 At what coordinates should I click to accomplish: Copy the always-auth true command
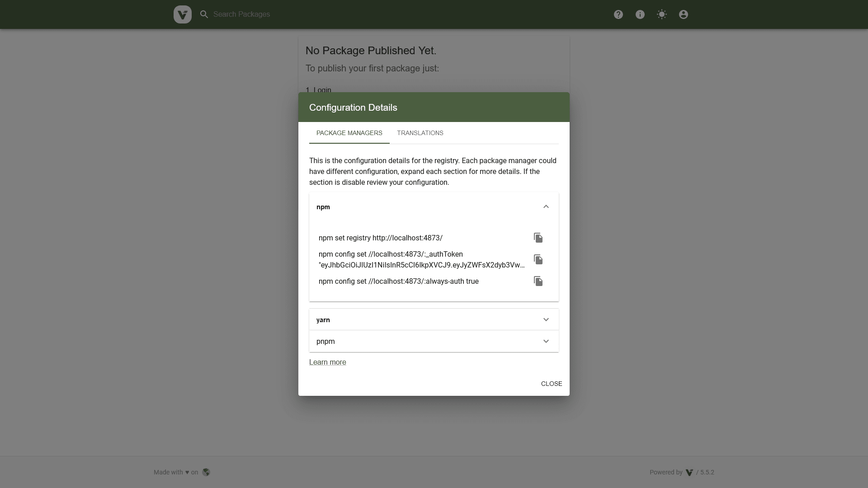pos(538,281)
